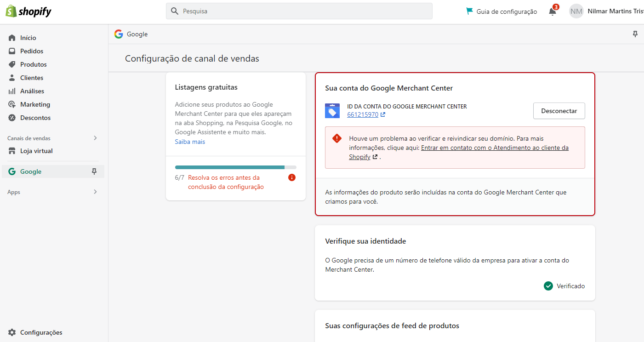
Task: Click the Loja virtual store icon
Action: (x=12, y=151)
